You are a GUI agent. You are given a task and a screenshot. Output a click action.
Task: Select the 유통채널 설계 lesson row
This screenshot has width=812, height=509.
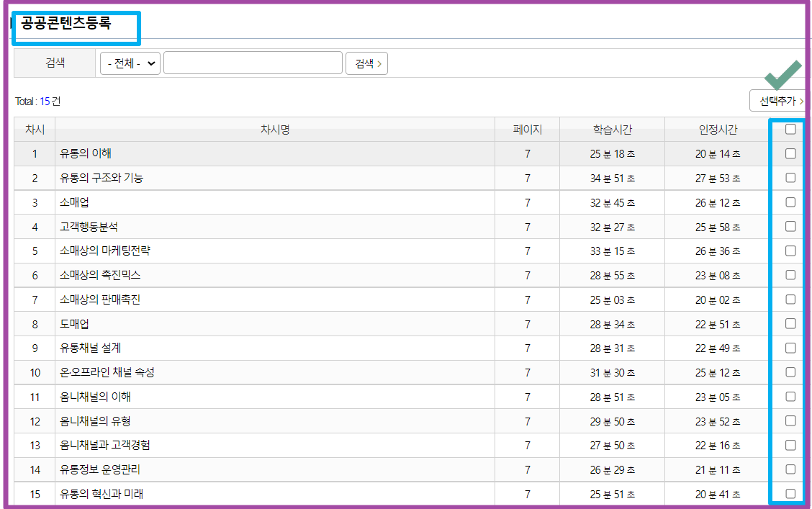[91, 348]
